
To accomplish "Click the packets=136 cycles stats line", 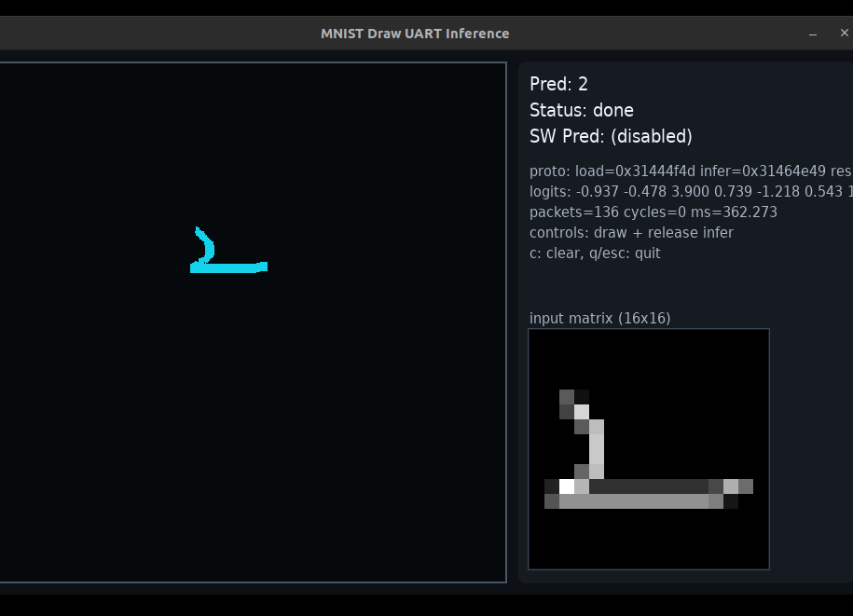I will click(653, 212).
